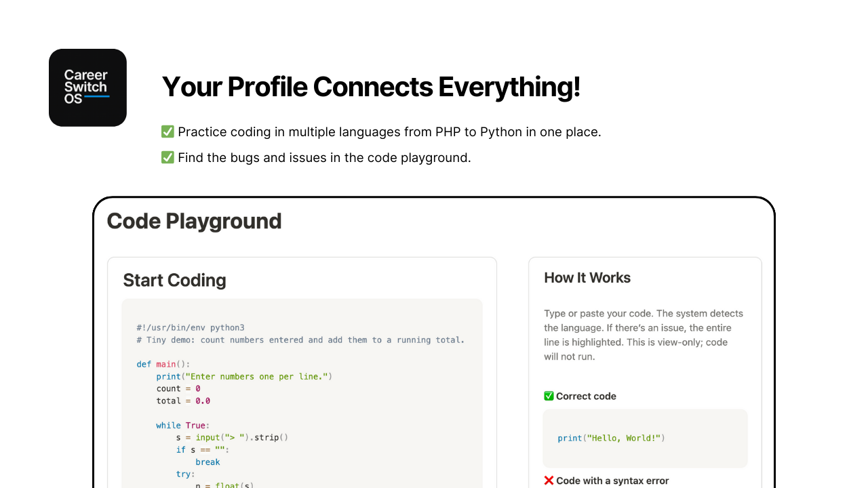Click the 'count = 0' code line
This screenshot has width=868, height=488.
tap(178, 388)
